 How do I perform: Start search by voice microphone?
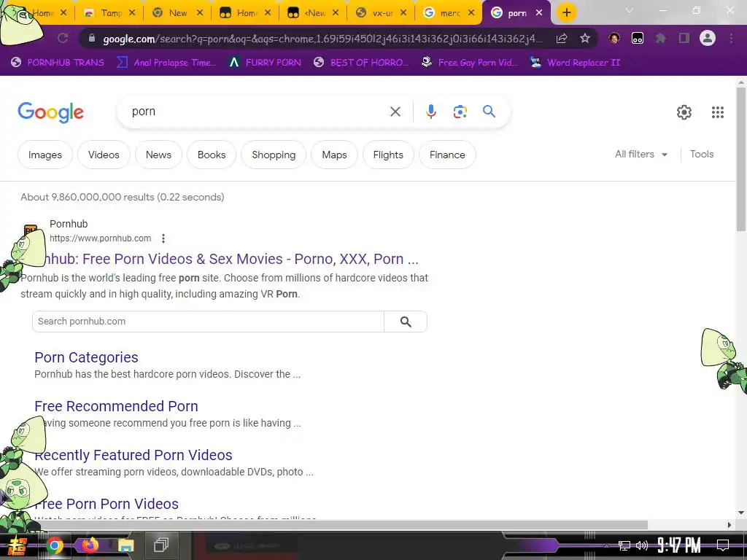pyautogui.click(x=430, y=112)
